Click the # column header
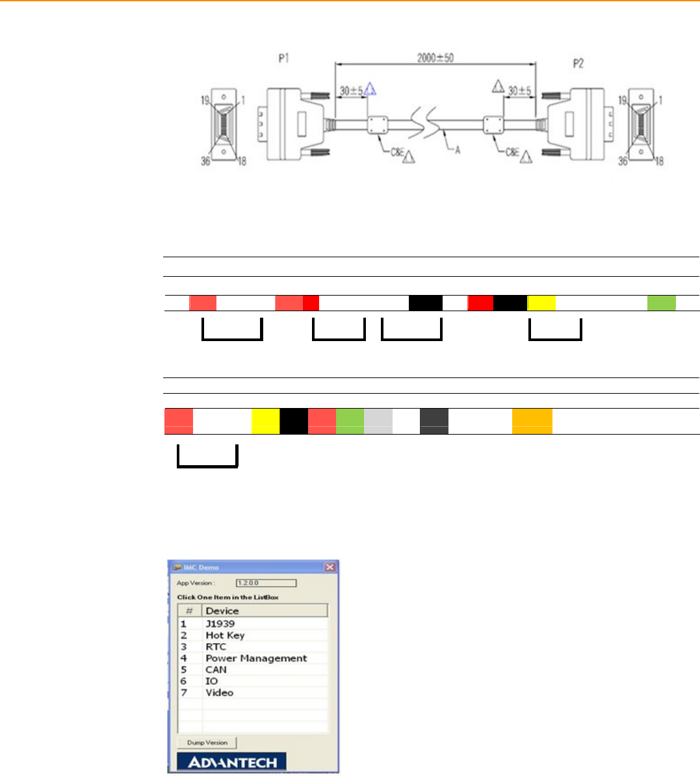The image size is (700, 777). [x=190, y=611]
